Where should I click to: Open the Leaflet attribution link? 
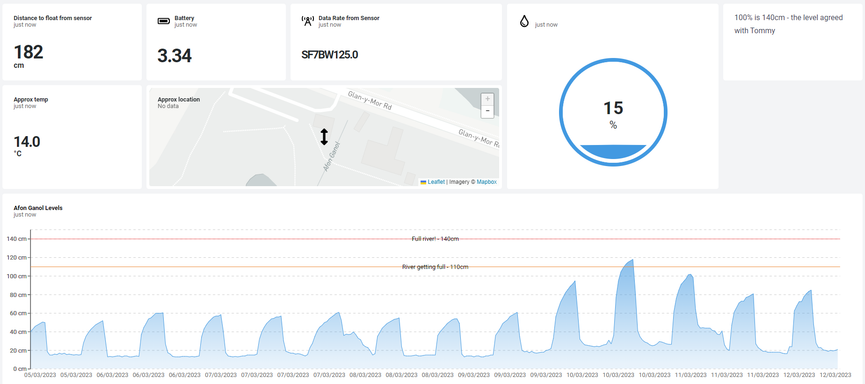(x=436, y=182)
